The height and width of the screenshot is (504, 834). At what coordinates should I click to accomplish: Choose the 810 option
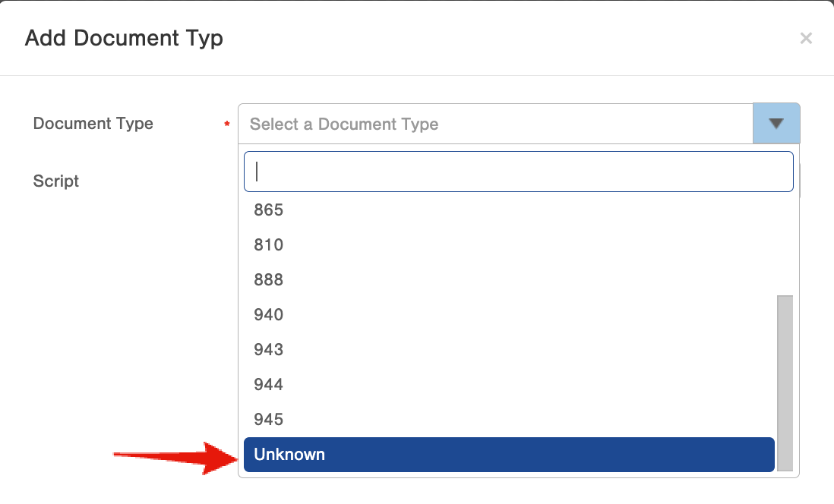tap(269, 245)
